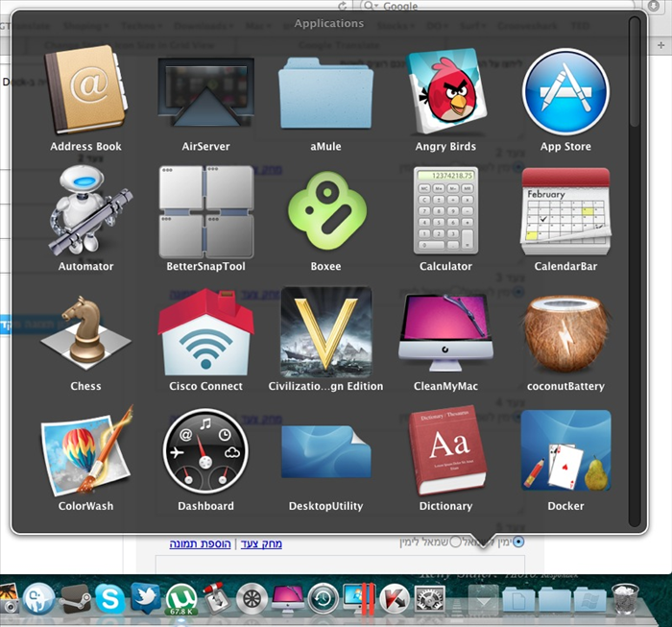Screen dimensions: 672x627
Task: Open Cisco Connect house icon
Action: (205, 332)
